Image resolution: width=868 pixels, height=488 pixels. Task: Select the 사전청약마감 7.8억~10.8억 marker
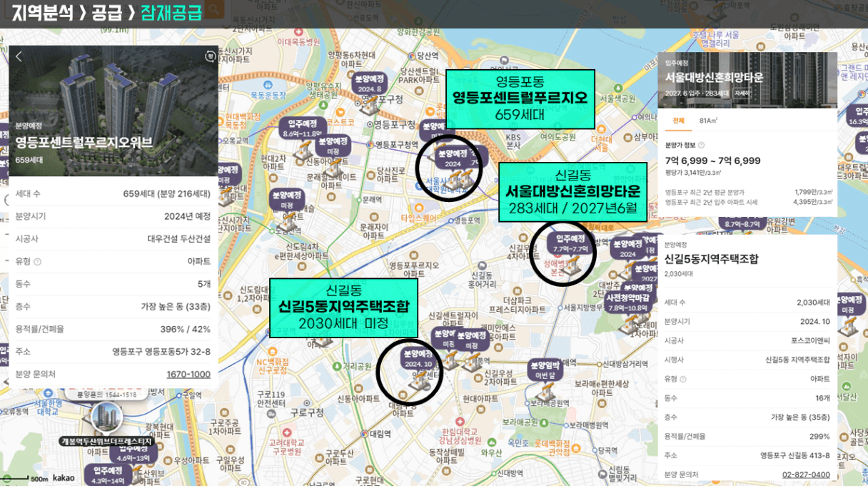coord(627,303)
